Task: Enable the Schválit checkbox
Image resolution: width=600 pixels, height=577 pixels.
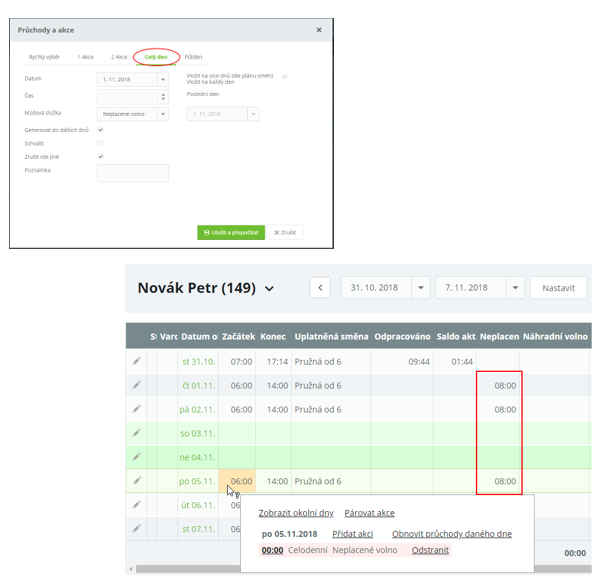Action: pyautogui.click(x=101, y=143)
